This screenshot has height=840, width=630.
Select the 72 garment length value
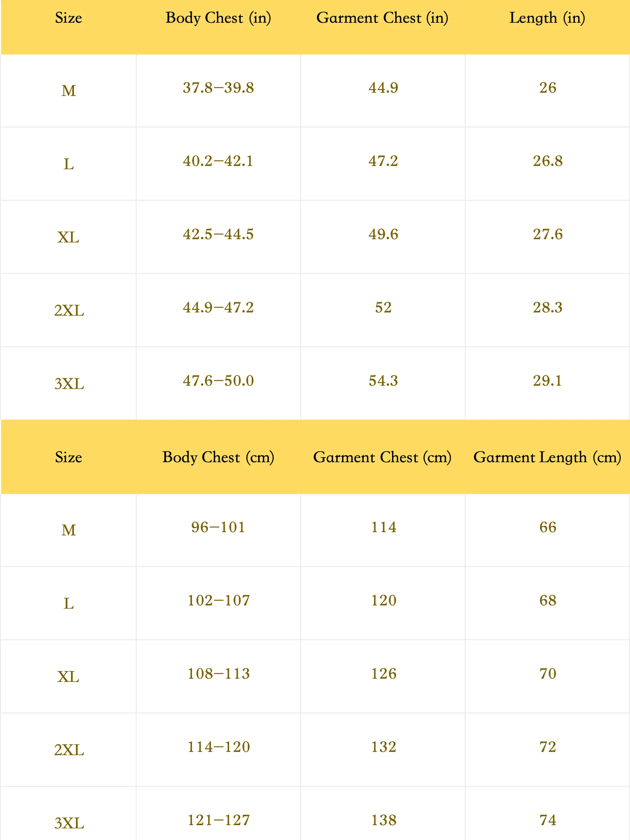[x=548, y=747]
